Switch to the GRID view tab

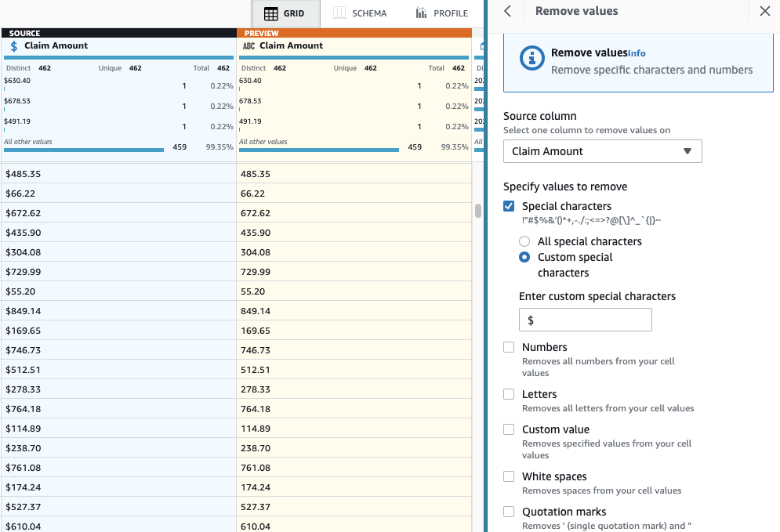click(x=285, y=13)
